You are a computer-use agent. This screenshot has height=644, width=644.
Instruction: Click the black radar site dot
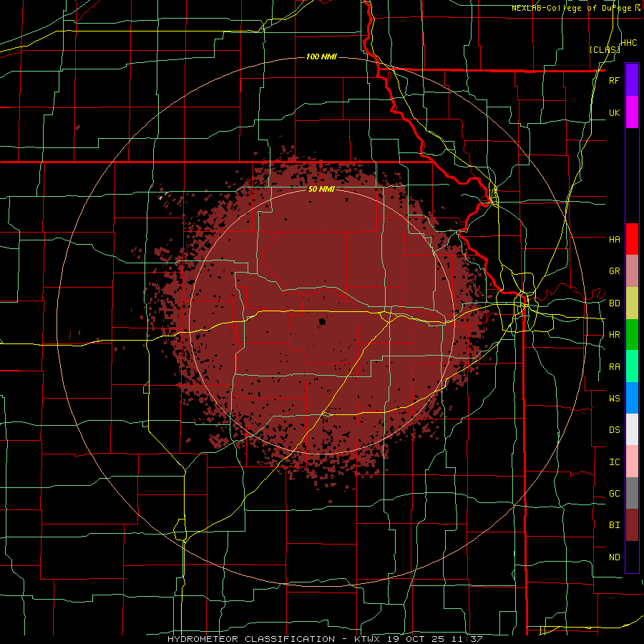click(322, 321)
